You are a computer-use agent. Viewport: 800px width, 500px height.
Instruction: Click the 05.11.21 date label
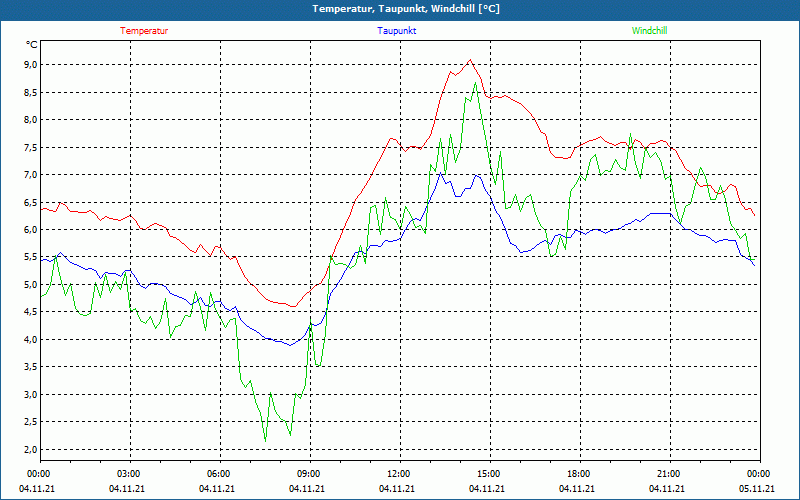[757, 488]
